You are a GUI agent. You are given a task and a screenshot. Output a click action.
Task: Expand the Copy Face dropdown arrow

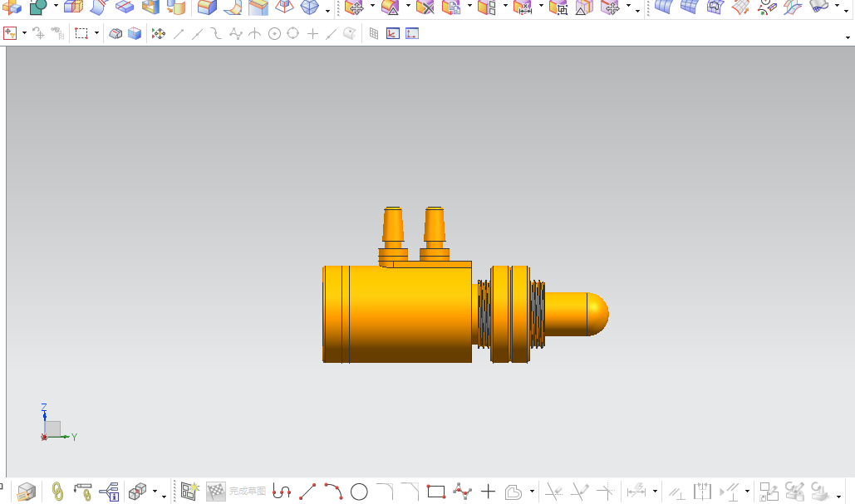[x=469, y=6]
